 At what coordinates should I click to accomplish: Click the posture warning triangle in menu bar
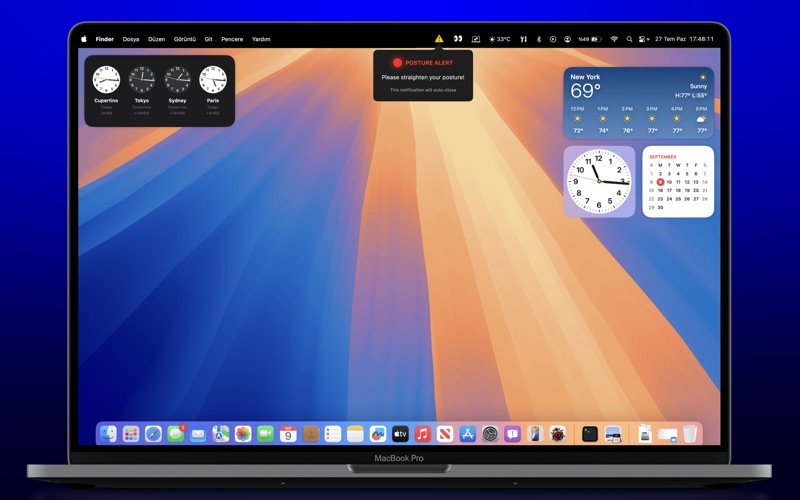pyautogui.click(x=439, y=39)
